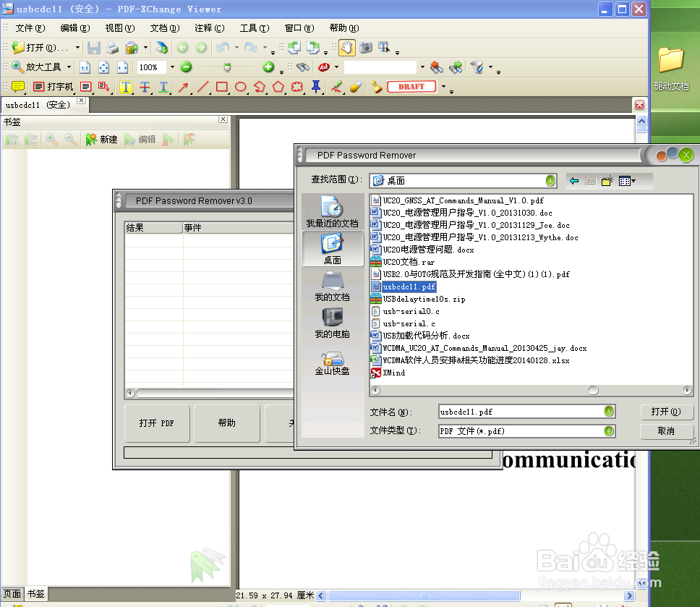Viewport: 700px width, 607px height.
Task: Select Recent Documents in dialog sidebar
Action: pyautogui.click(x=333, y=212)
